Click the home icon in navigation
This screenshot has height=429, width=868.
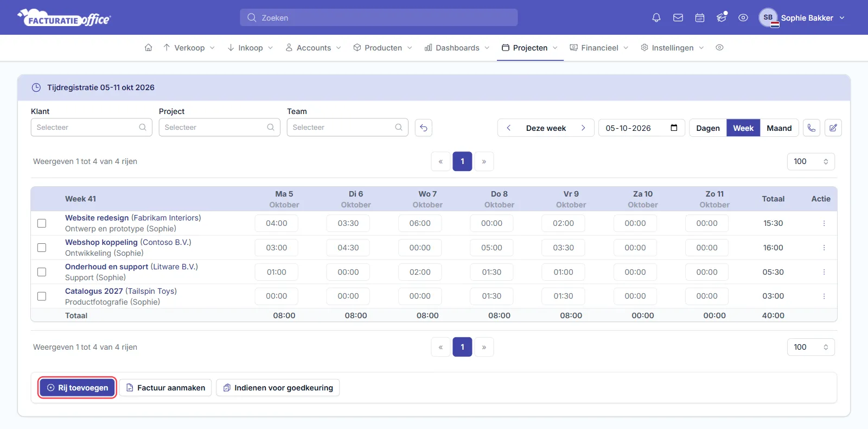click(148, 48)
